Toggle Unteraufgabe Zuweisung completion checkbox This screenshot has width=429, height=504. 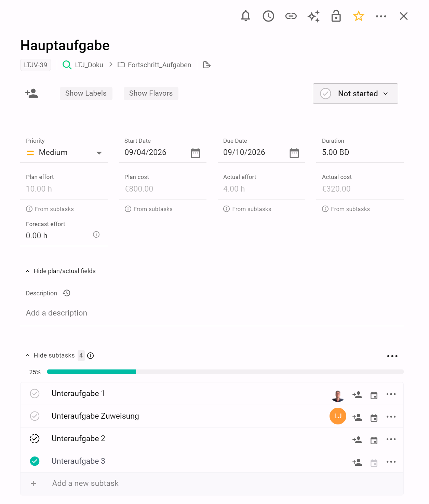(x=35, y=416)
